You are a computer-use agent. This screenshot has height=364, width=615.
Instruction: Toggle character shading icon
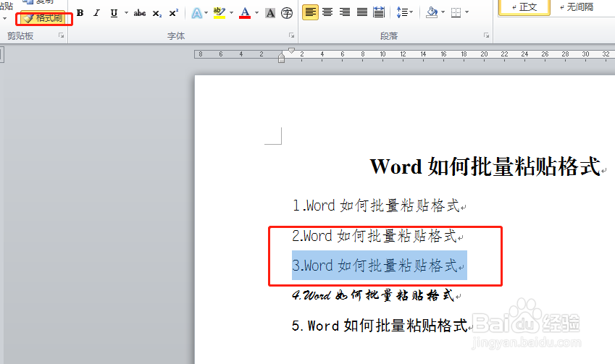point(270,13)
